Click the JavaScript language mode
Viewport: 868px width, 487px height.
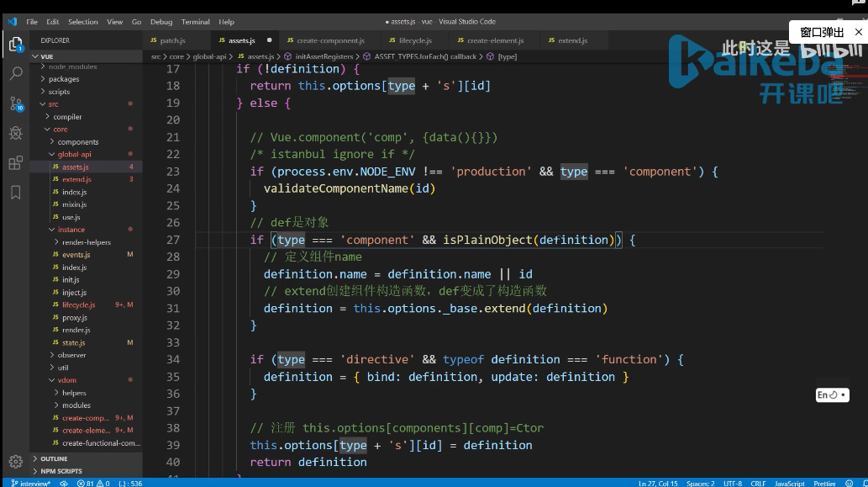(789, 483)
